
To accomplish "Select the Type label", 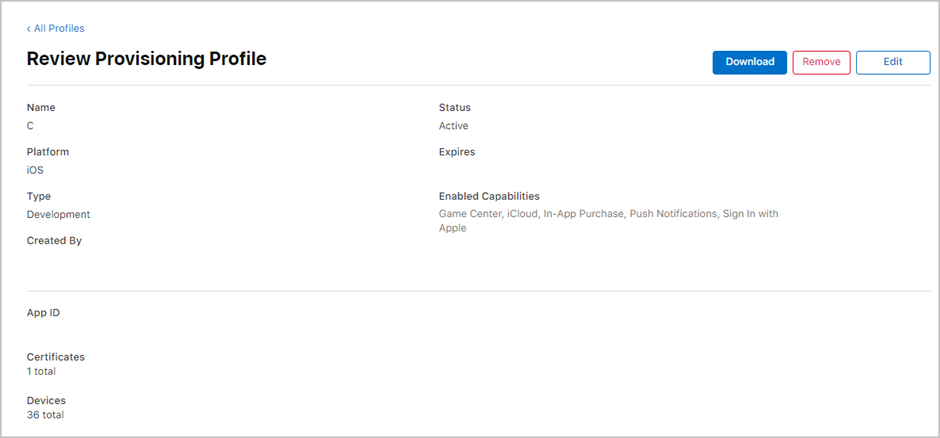I will point(38,197).
